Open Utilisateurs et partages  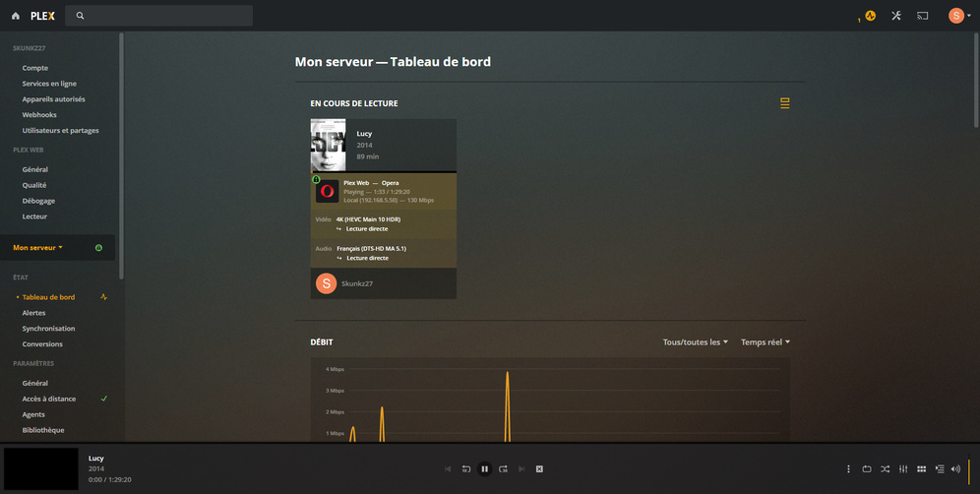coord(61,130)
